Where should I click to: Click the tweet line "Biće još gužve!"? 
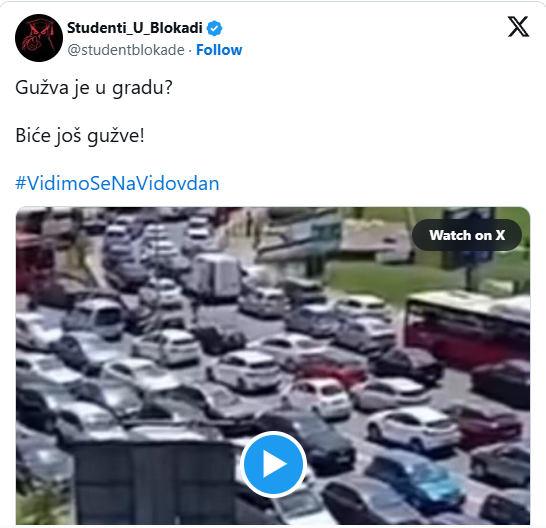click(x=80, y=135)
